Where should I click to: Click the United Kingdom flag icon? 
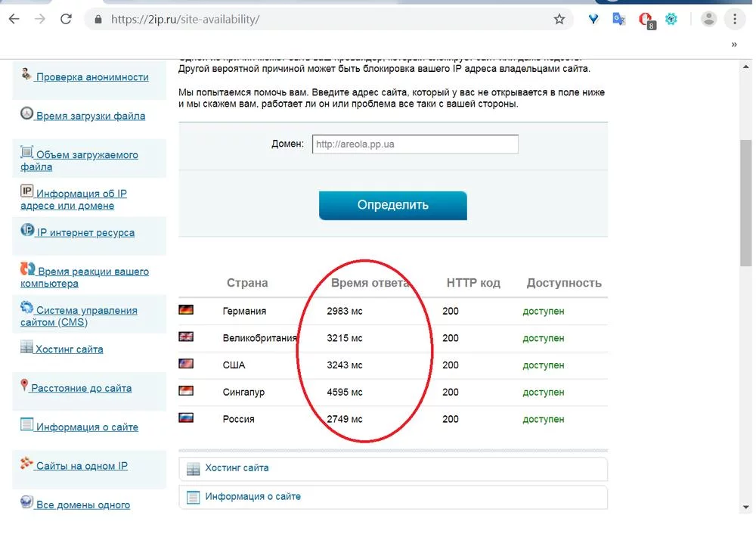tap(186, 337)
